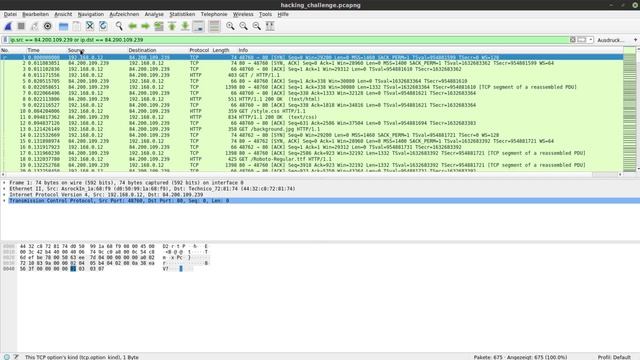Open display filter bookmarks icon
The image size is (640, 360).
click(x=5, y=40)
